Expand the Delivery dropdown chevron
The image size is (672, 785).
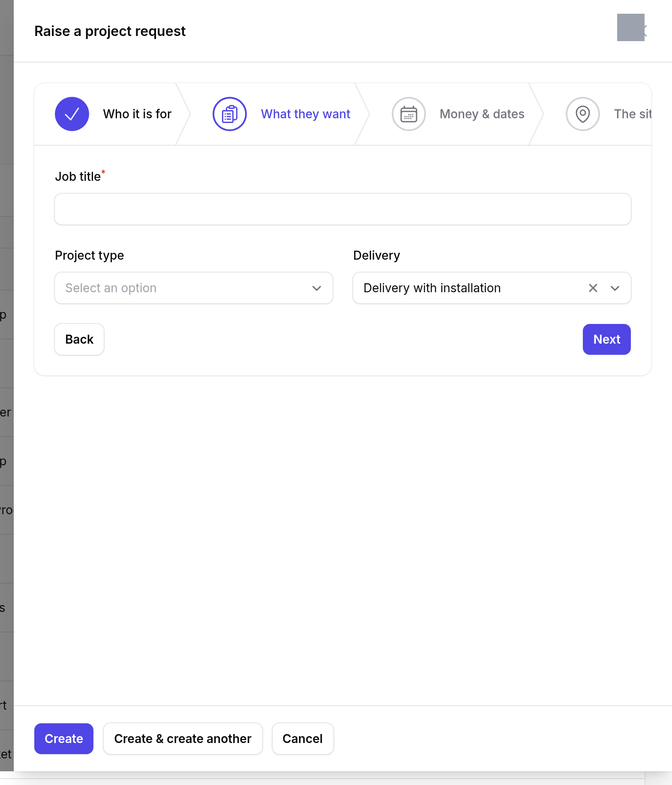[x=615, y=288]
